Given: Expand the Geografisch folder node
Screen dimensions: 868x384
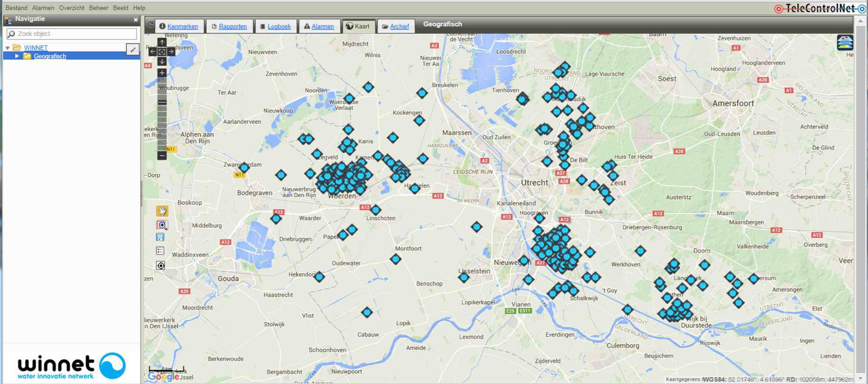Looking at the screenshot, I should click(16, 56).
